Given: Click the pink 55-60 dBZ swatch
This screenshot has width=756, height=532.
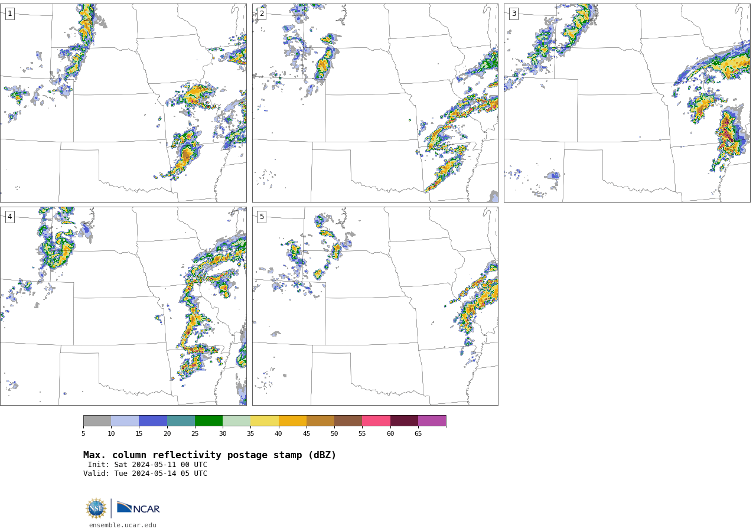Looking at the screenshot, I should tap(376, 421).
